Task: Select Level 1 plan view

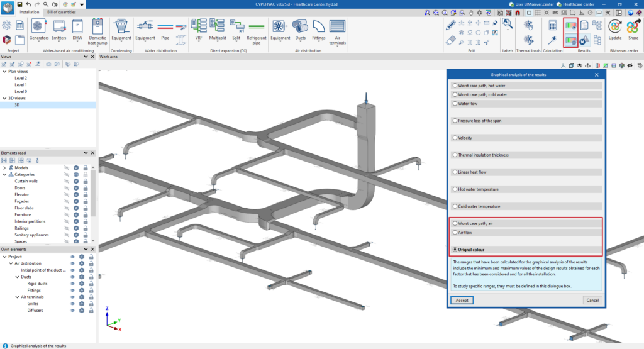Action: click(x=21, y=85)
